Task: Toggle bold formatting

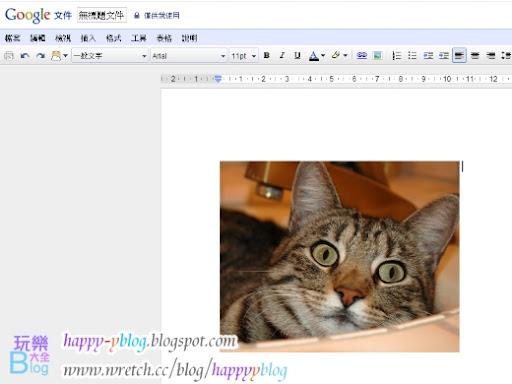Action: (267, 55)
